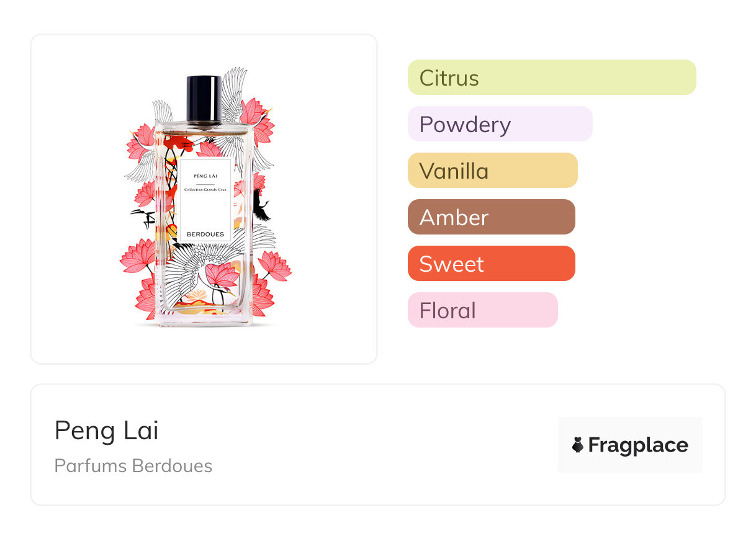Click the orange Sweet accord bar
756x536 pixels.
click(491, 264)
